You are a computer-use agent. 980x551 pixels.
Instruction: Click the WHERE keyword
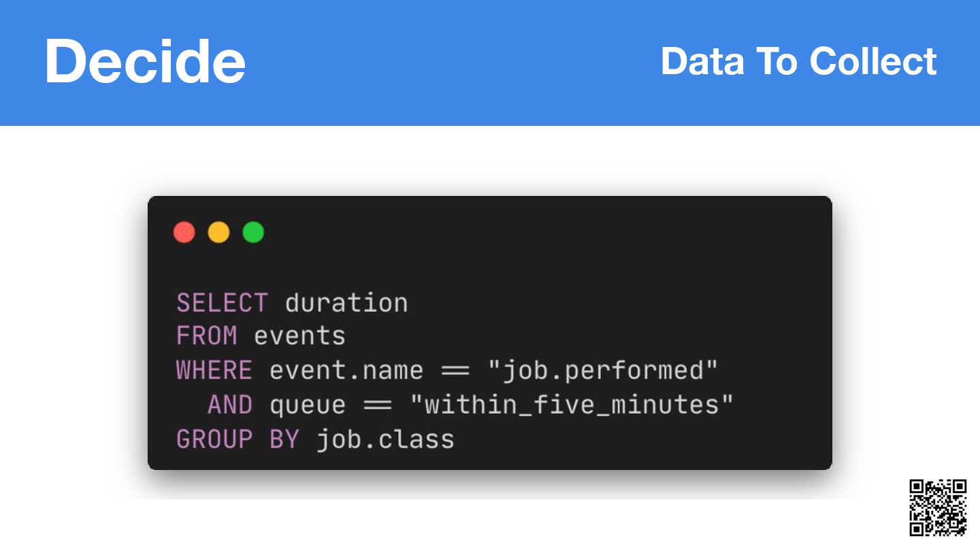[214, 370]
